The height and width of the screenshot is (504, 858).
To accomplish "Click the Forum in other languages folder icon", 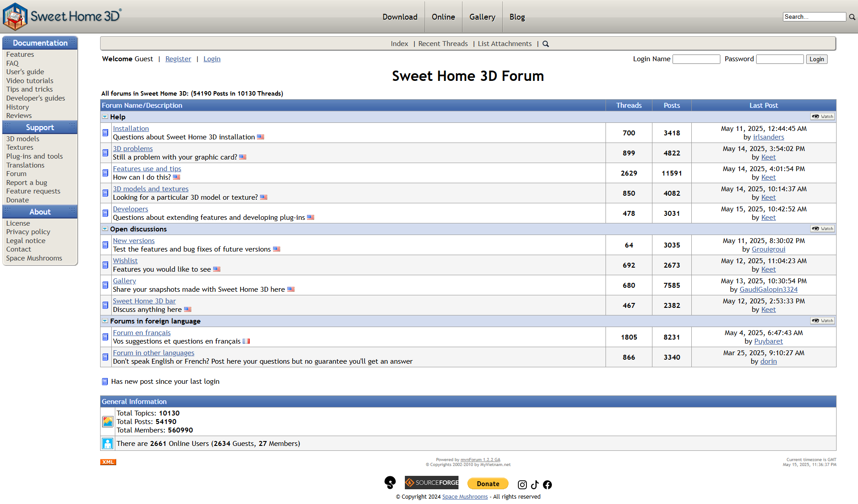I will (105, 357).
